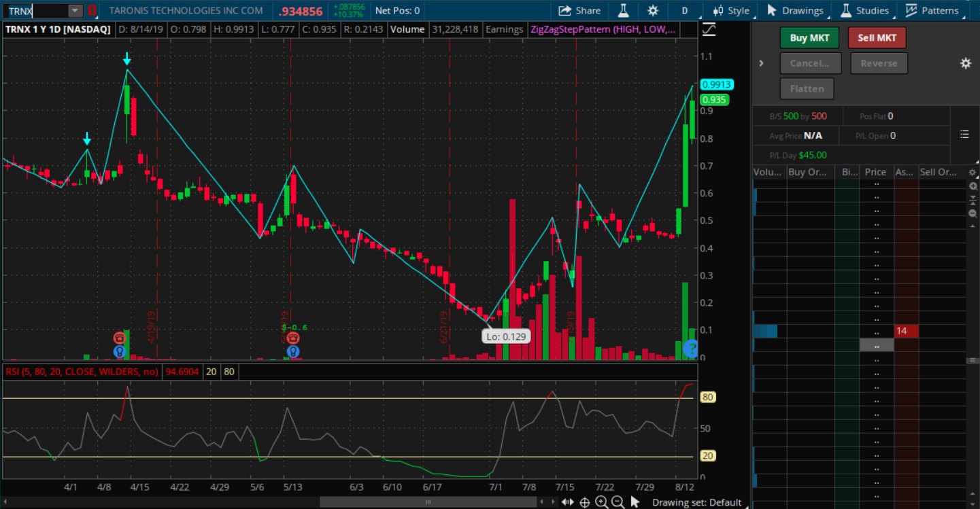Open Active Trader settings gear icon
980x509 pixels.
[966, 63]
